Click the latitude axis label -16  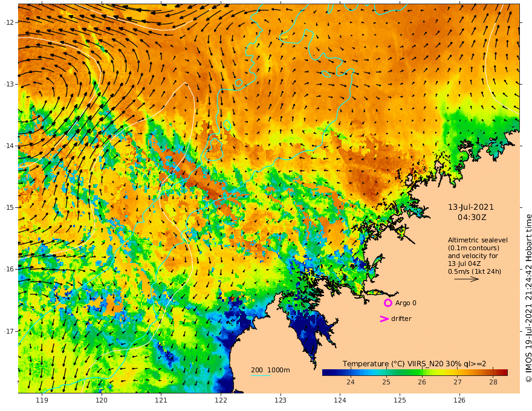click(9, 269)
